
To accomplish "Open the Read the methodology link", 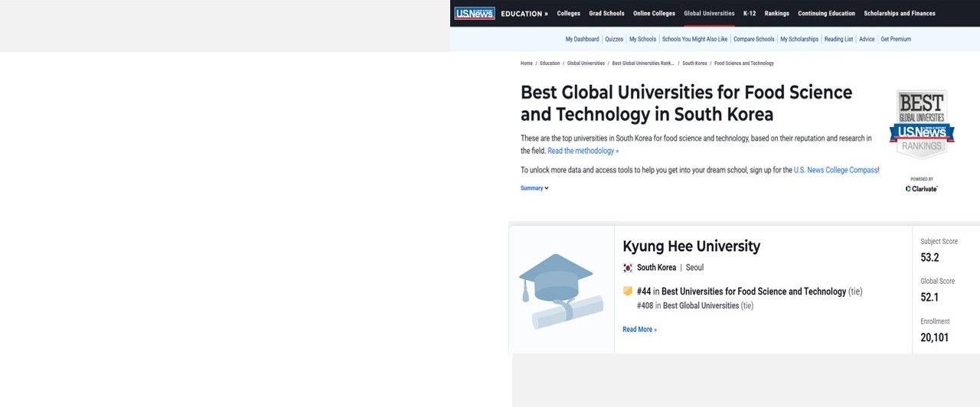I will (583, 151).
